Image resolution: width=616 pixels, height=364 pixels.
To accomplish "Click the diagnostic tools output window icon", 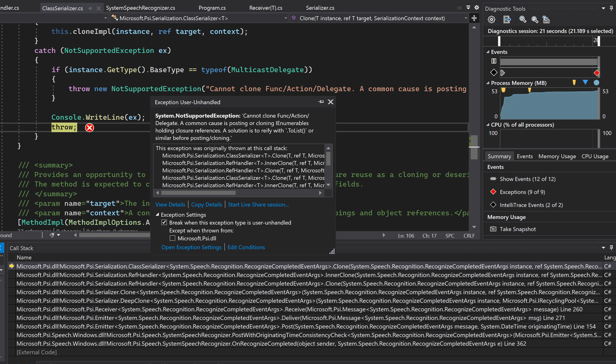I will [x=507, y=19].
